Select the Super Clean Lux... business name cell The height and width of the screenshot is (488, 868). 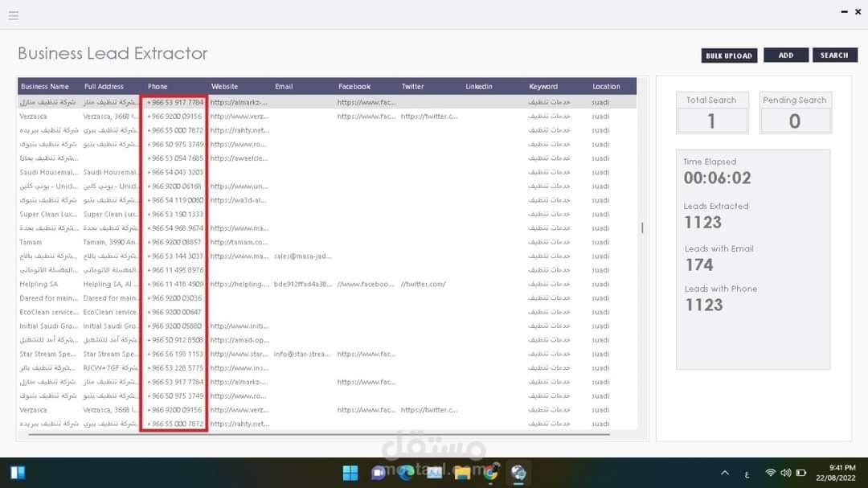point(49,215)
